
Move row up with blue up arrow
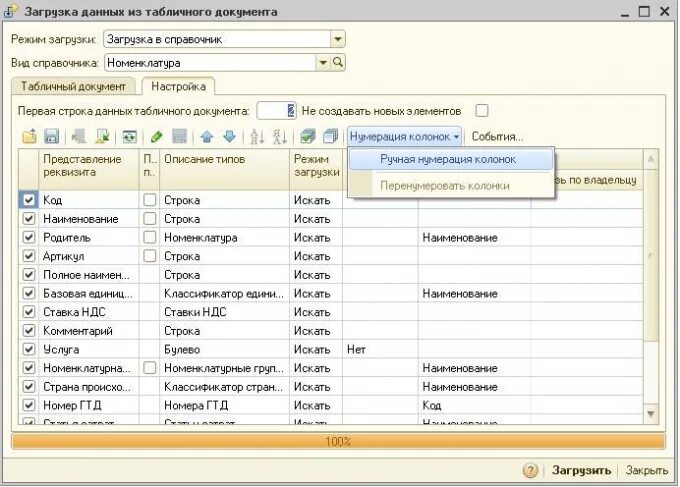(x=207, y=137)
